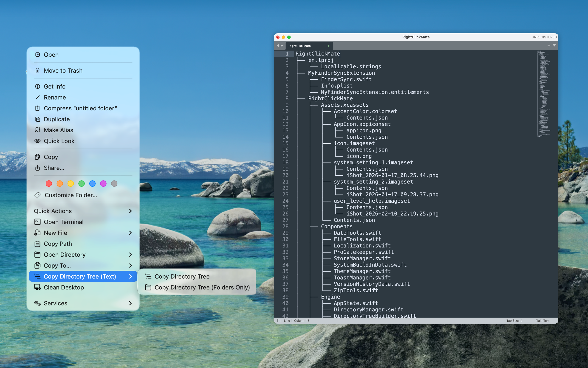Image resolution: width=588 pixels, height=368 pixels.
Task: Click the trash can icon
Action: [x=37, y=71]
